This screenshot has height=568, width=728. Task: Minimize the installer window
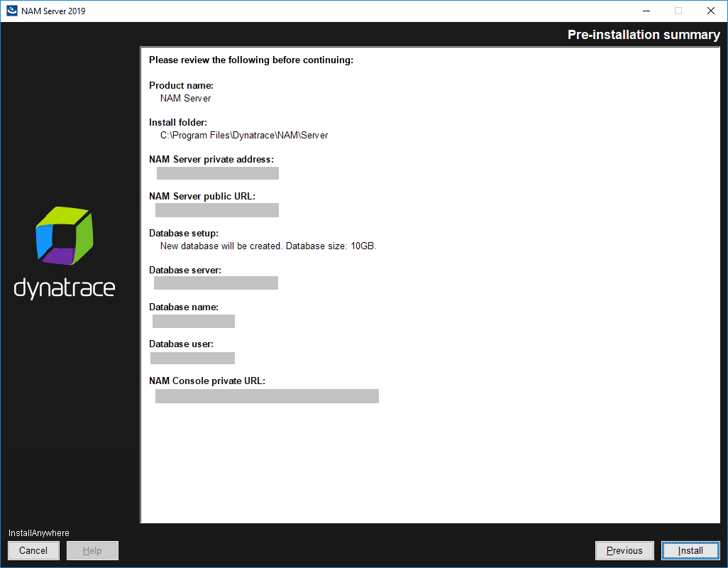click(646, 11)
